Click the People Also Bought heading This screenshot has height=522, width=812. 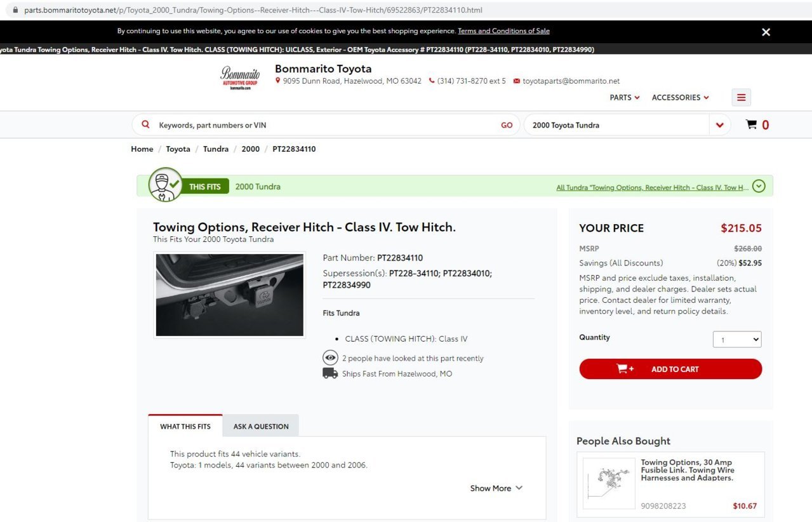pyautogui.click(x=623, y=441)
